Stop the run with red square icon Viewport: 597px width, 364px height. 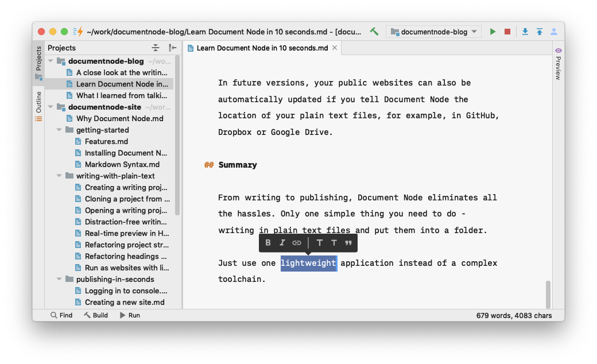507,32
